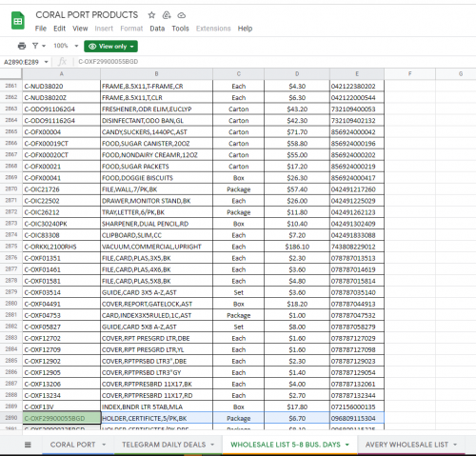Open the Help menu
This screenshot has height=456, width=476.
point(245,29)
